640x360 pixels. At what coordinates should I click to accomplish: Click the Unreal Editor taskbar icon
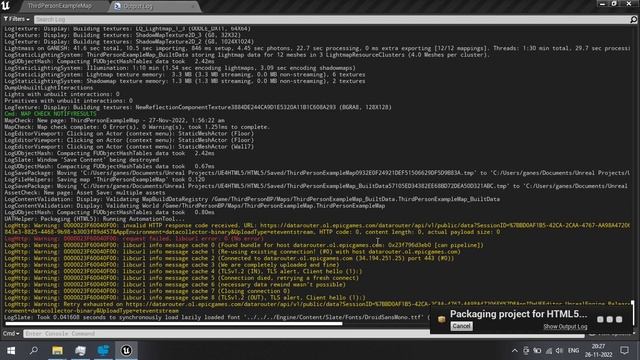pos(126,350)
